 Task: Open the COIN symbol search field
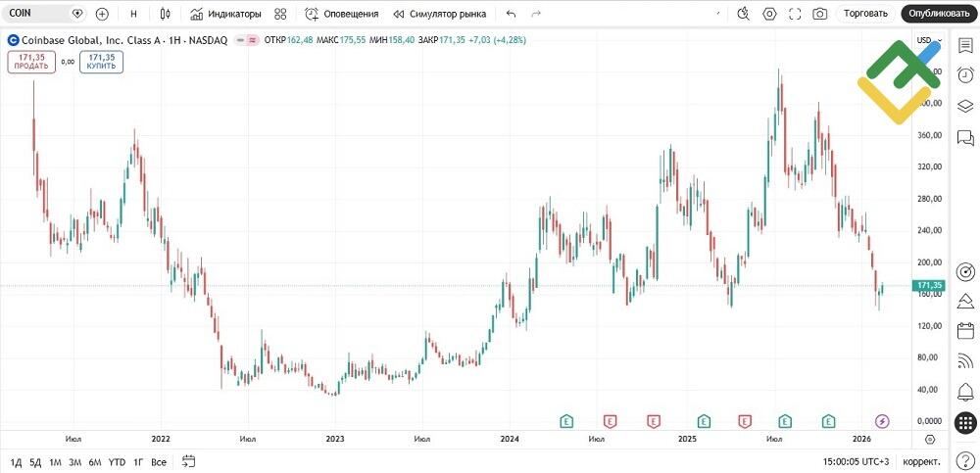(x=44, y=13)
